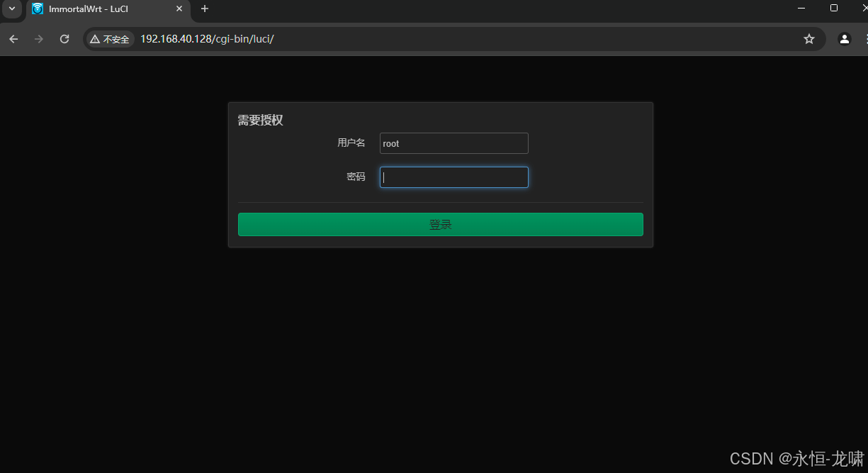The height and width of the screenshot is (473, 868).
Task: Click the 需要授权 heading text
Action: pos(260,121)
